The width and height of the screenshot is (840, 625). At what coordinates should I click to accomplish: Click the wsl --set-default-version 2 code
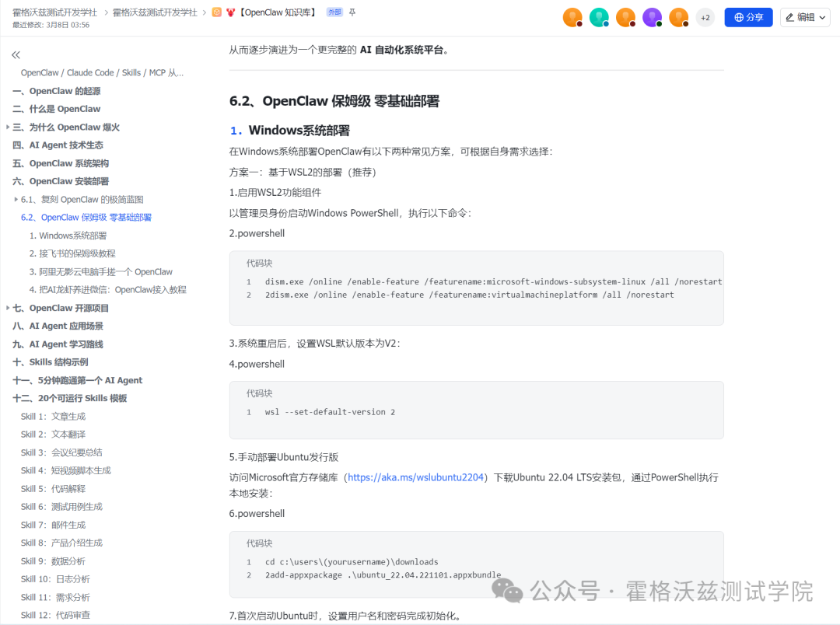[330, 412]
